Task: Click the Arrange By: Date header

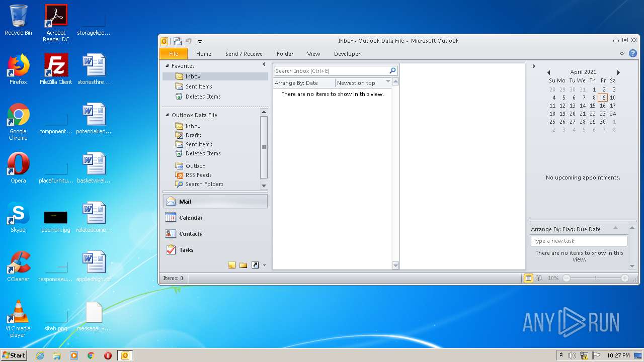Action: [x=304, y=83]
